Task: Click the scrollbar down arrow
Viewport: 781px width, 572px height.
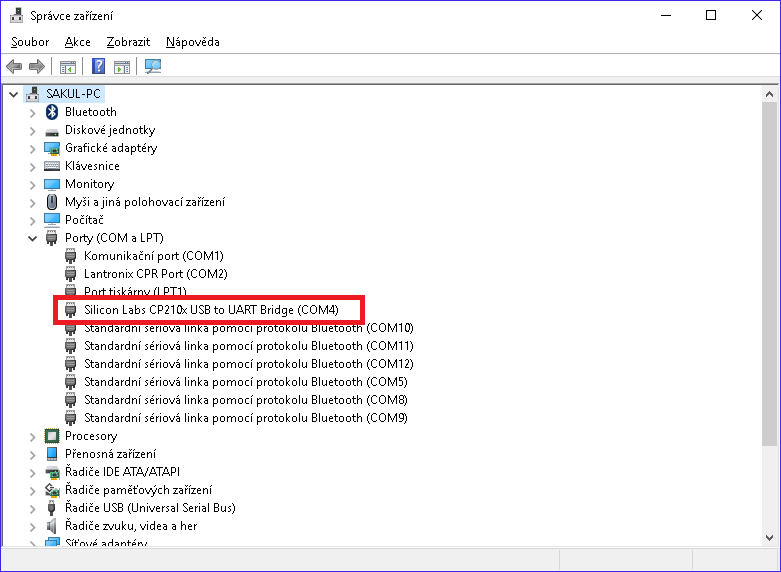Action: (x=770, y=538)
